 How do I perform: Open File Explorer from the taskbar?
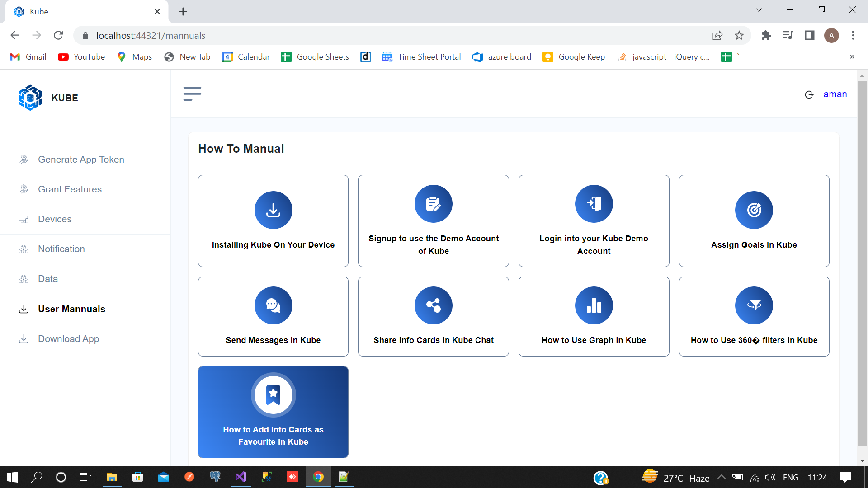click(x=112, y=477)
